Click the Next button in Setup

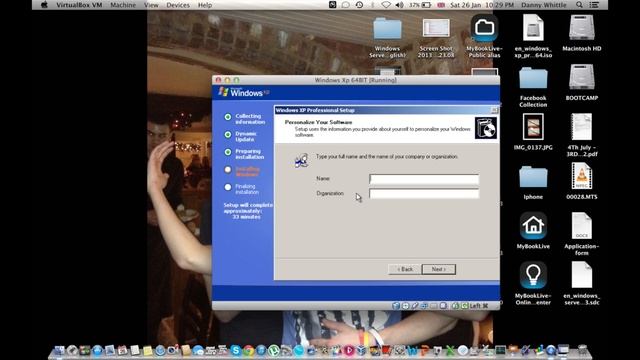point(438,269)
